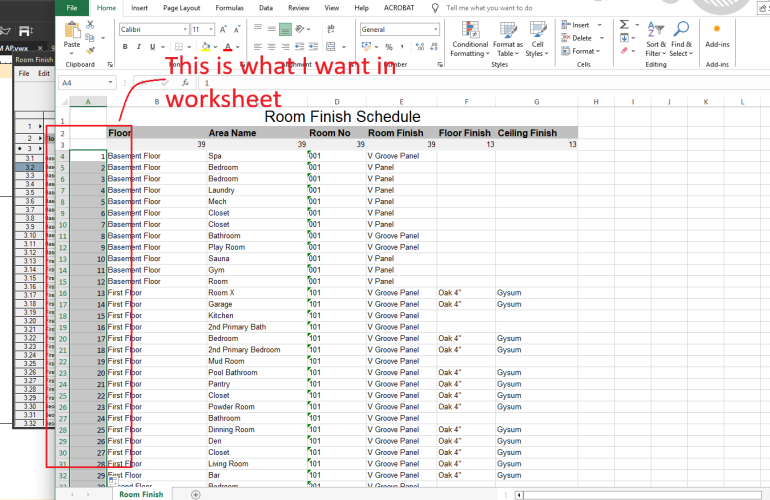Image resolution: width=770 pixels, height=500 pixels.
Task: Click Find & Select magnifier icon
Action: click(681, 40)
